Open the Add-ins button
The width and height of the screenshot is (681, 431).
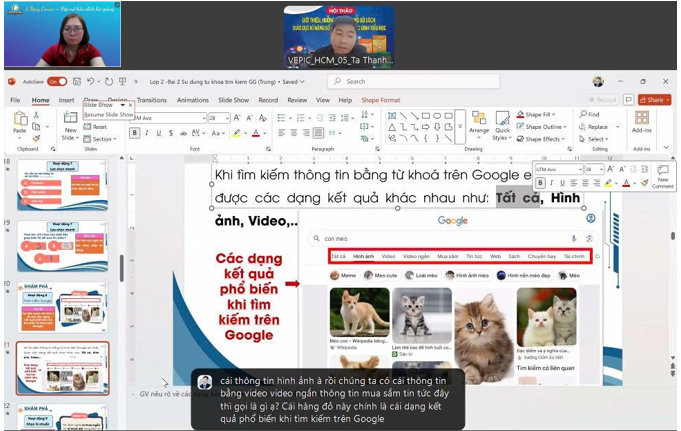641,124
